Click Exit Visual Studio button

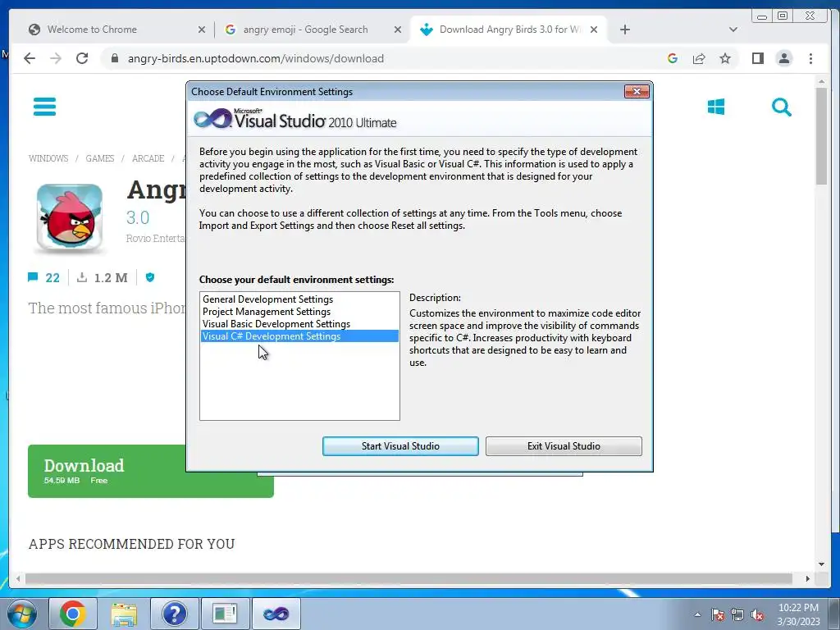click(x=564, y=445)
